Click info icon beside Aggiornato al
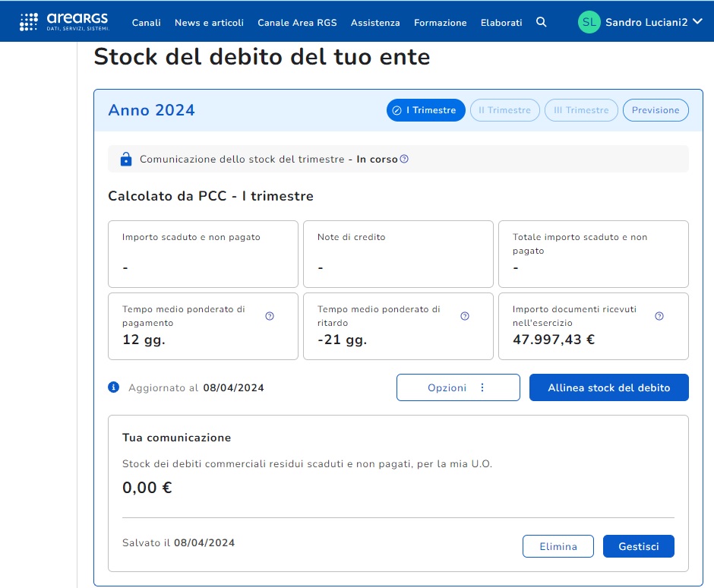 coord(114,387)
